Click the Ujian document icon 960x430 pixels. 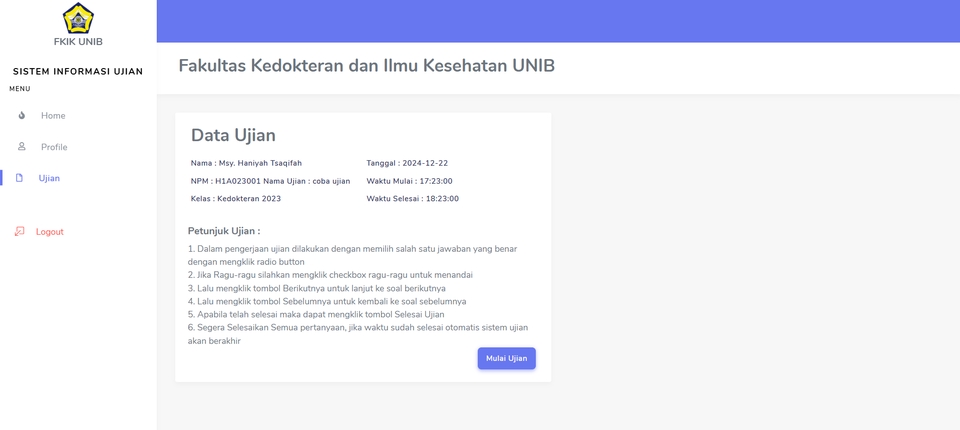point(19,178)
